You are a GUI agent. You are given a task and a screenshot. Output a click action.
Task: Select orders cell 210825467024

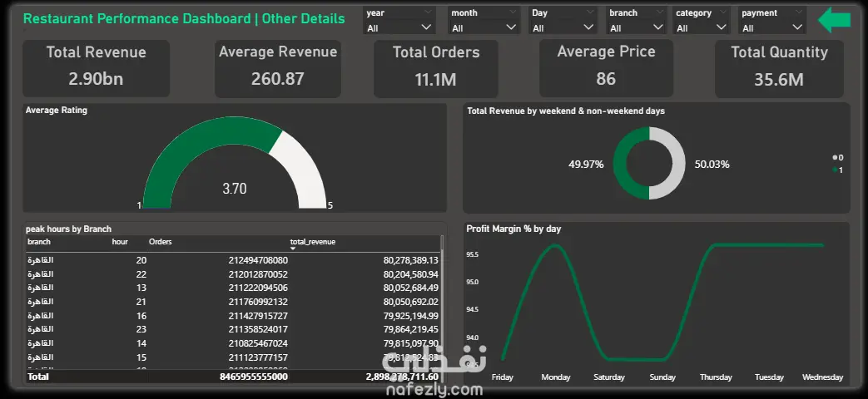258,343
